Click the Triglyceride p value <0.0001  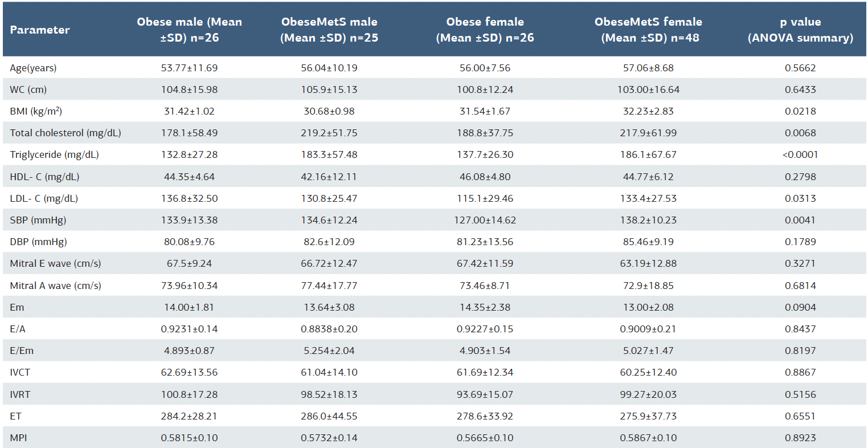(800, 154)
